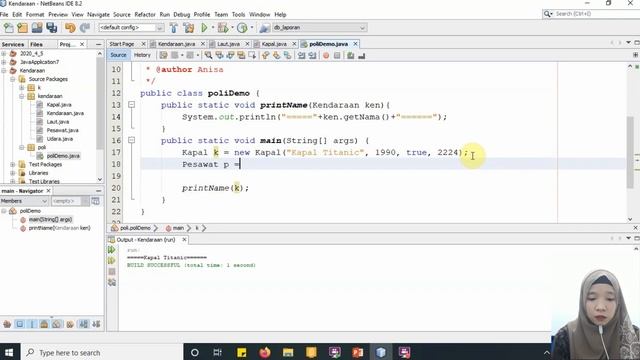Click the red Start Macro Recording icon
This screenshot has width=640, height=360.
tap(326, 56)
